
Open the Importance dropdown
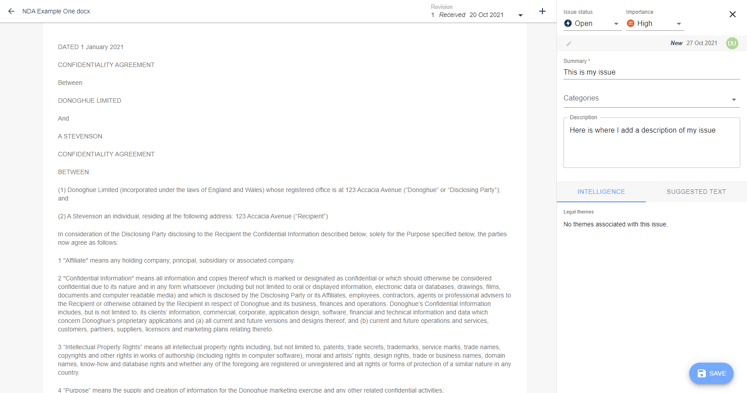point(655,23)
